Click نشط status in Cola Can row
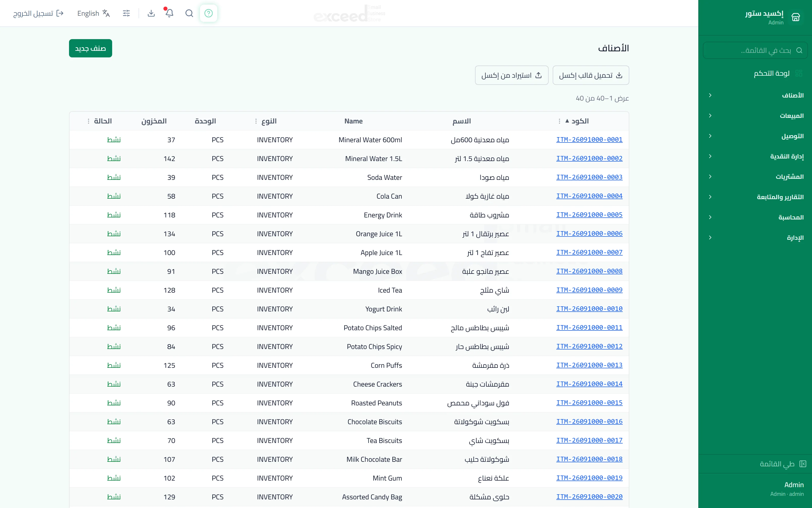 (x=114, y=196)
